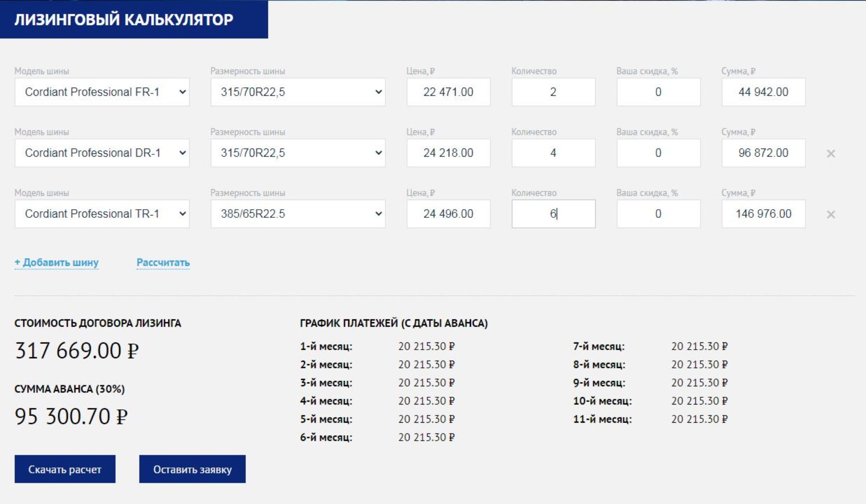Click 'Цена, ₽' label in first row
Image resolution: width=866 pixels, height=504 pixels.
click(421, 71)
